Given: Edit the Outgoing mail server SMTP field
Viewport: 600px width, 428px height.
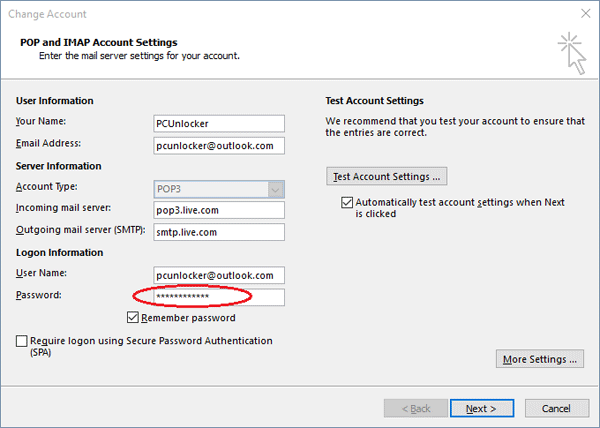Looking at the screenshot, I should point(214,231).
